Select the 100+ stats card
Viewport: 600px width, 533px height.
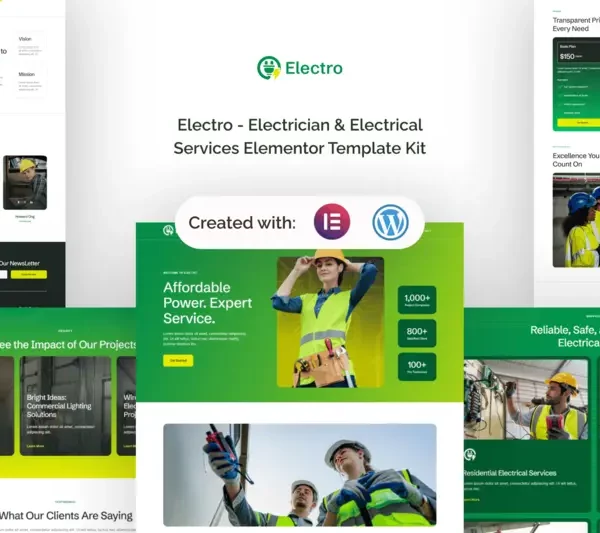tap(417, 367)
